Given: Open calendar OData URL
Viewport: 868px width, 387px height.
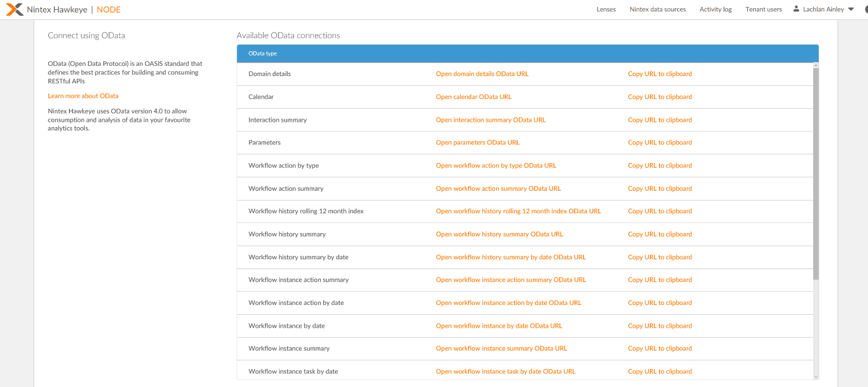Looking at the screenshot, I should [473, 97].
